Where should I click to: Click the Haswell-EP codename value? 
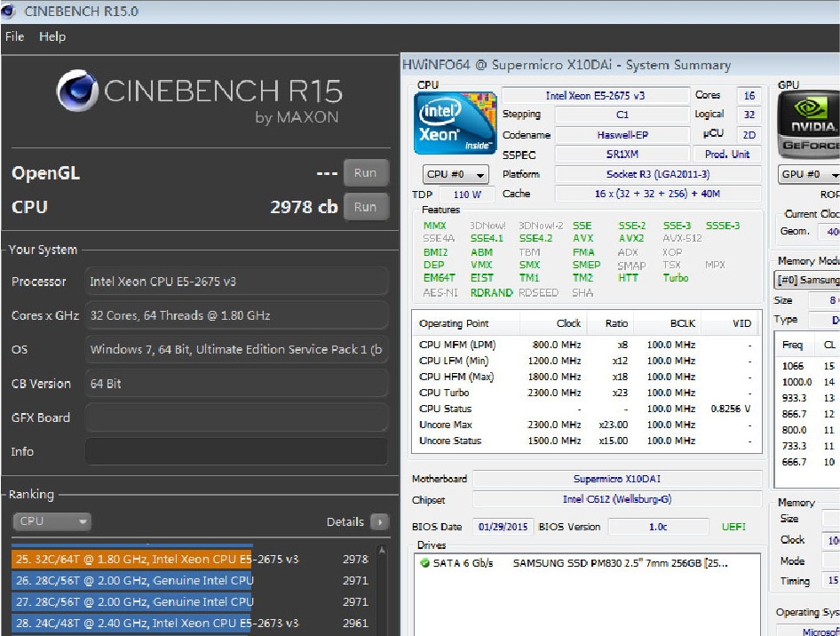(622, 135)
